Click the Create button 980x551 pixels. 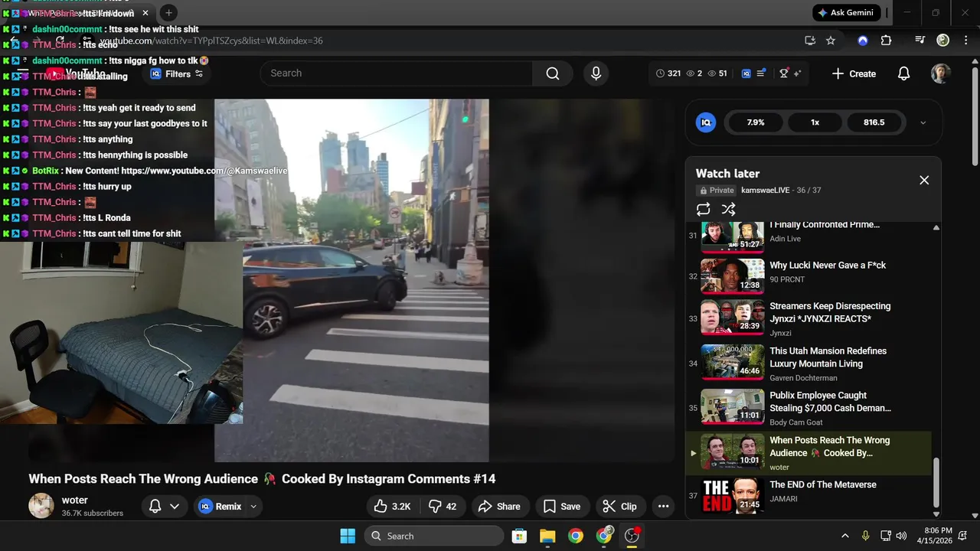pos(854,73)
